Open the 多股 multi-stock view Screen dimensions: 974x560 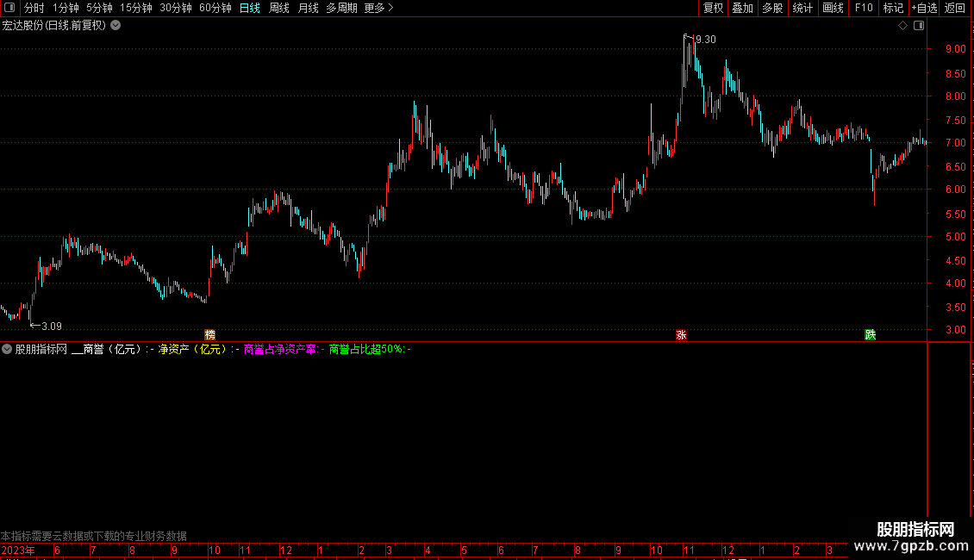772,8
